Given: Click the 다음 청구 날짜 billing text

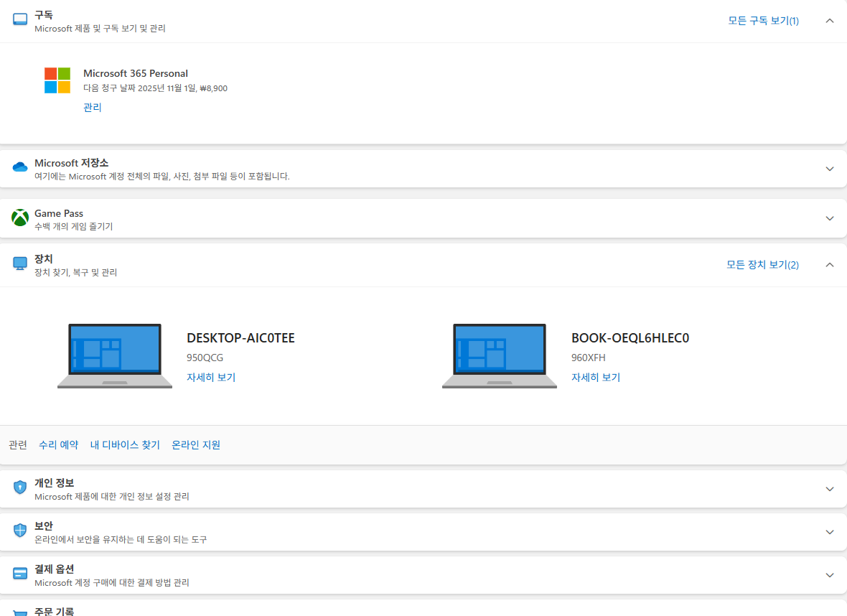Looking at the screenshot, I should 156,88.
